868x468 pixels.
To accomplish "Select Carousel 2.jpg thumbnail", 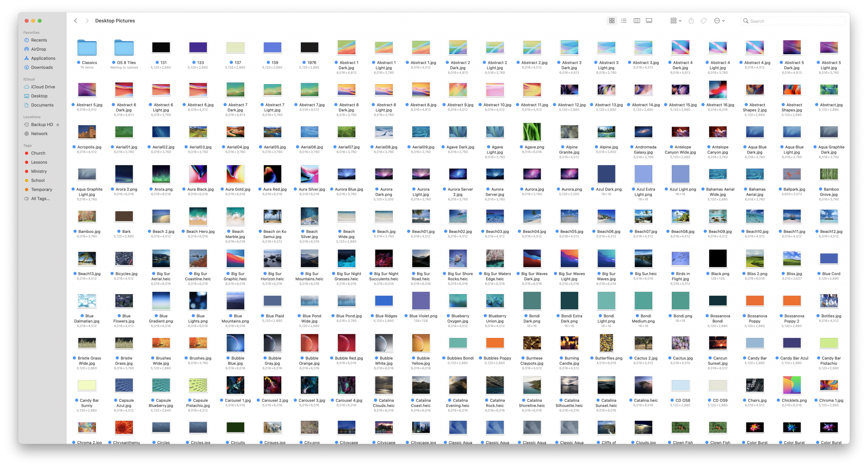I will click(x=273, y=385).
